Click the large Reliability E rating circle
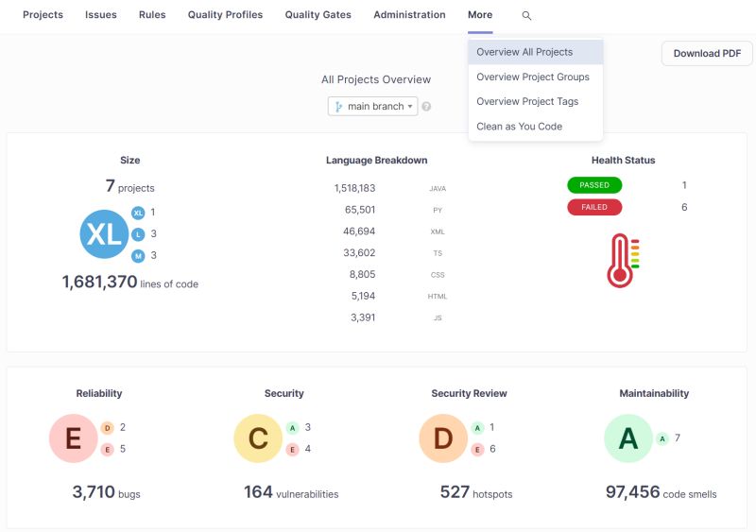 click(74, 438)
